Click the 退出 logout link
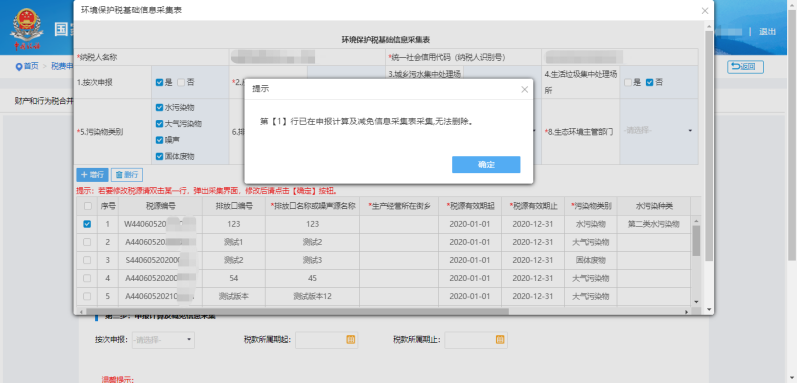Screen dimensions: 797x384 coord(767,32)
